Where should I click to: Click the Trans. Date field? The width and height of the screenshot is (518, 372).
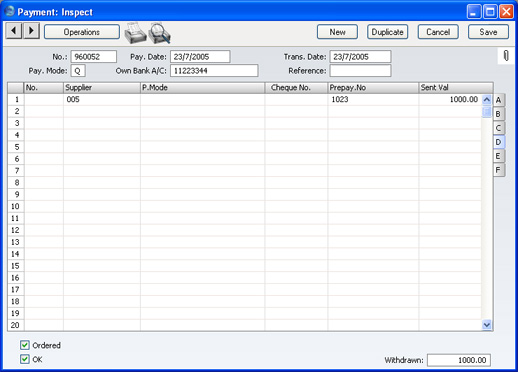pos(360,57)
